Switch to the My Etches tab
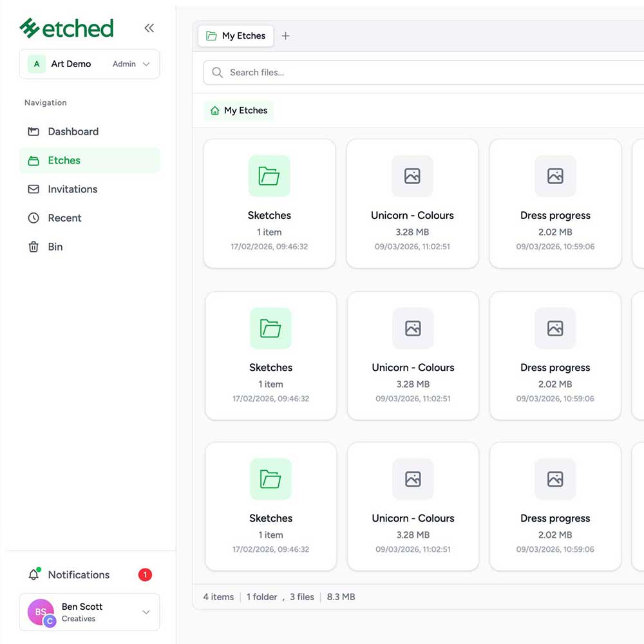The width and height of the screenshot is (644, 644). click(236, 36)
